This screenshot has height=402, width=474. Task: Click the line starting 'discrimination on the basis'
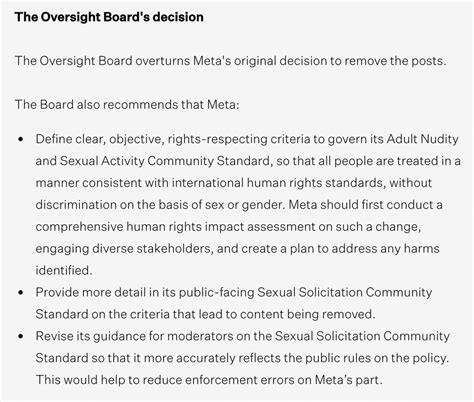coord(239,205)
